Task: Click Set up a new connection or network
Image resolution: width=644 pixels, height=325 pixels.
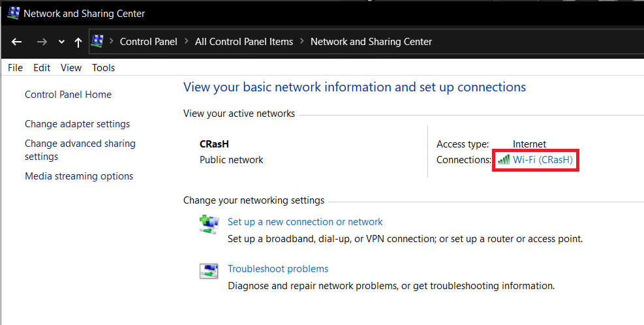Action: click(x=305, y=222)
